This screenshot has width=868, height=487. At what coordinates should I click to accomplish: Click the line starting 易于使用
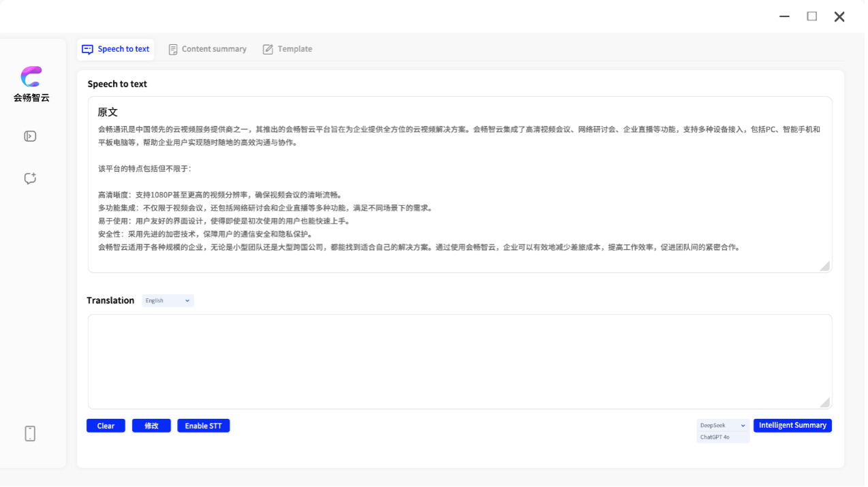point(224,221)
